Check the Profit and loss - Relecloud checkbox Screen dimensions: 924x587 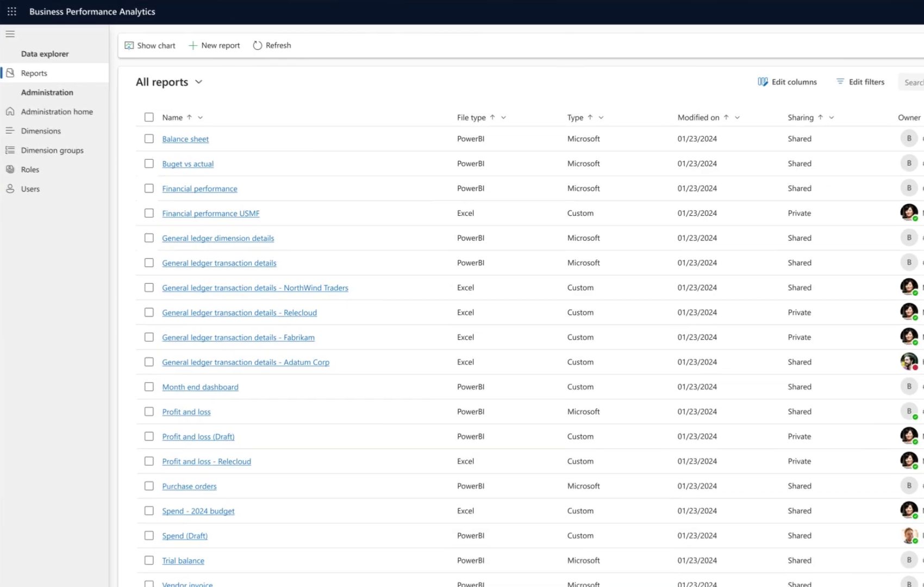point(149,461)
